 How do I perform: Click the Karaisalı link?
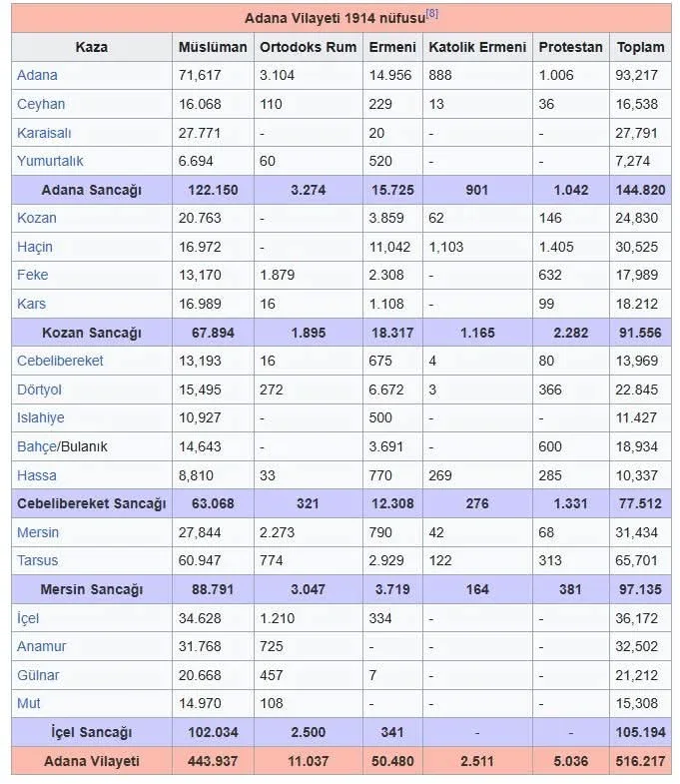click(44, 133)
